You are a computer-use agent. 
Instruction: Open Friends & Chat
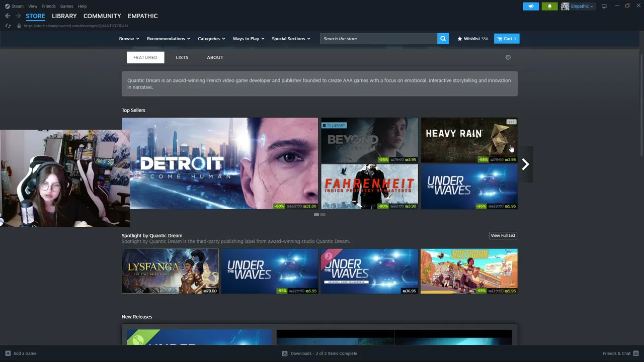pyautogui.click(x=617, y=353)
